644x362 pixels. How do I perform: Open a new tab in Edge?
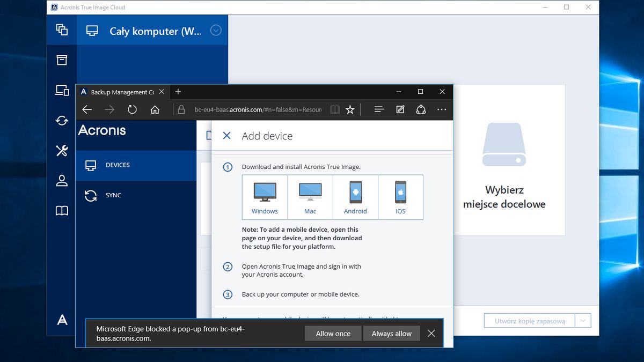(178, 92)
